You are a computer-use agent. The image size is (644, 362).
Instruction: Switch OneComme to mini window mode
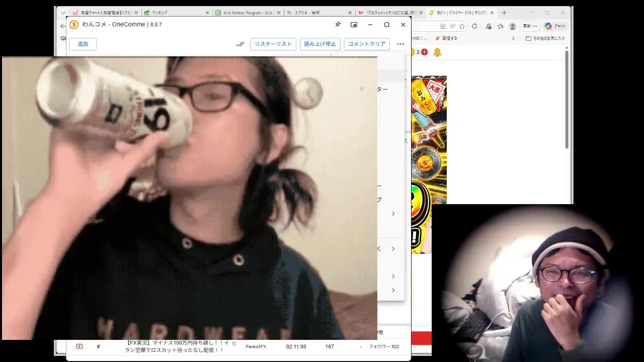[x=354, y=25]
